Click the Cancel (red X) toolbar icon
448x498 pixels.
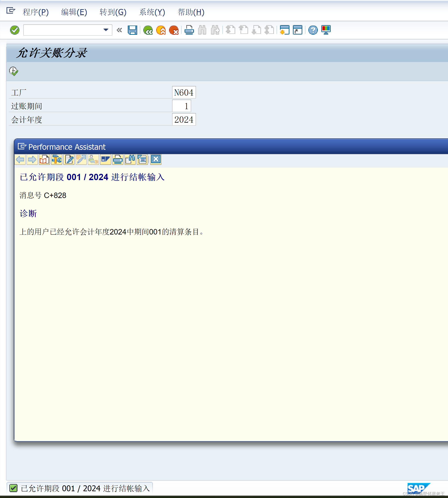174,30
